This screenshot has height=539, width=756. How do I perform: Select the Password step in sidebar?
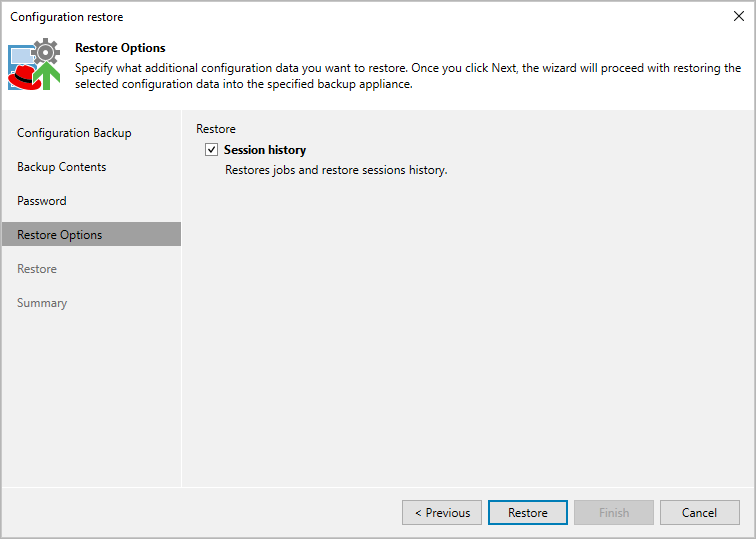(x=42, y=201)
